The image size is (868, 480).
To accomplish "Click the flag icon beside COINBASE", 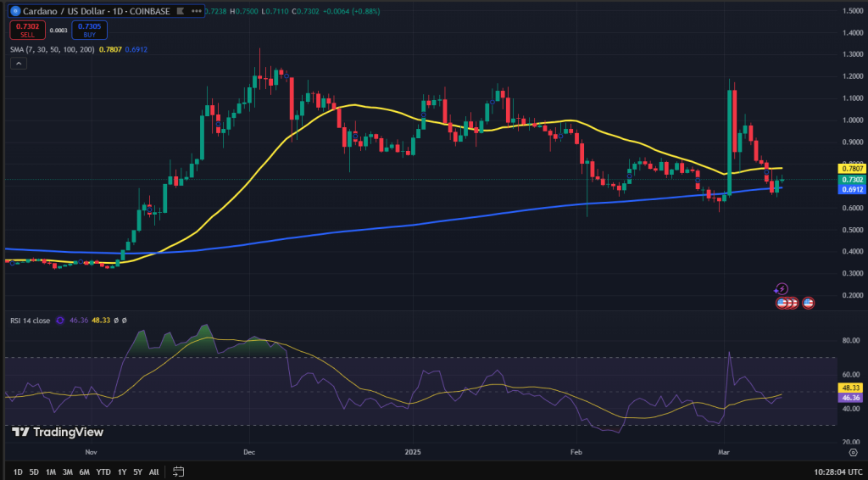I will click(x=180, y=10).
